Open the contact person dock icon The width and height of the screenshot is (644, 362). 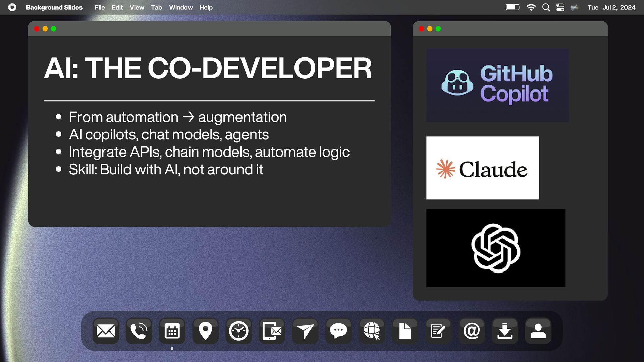[538, 331]
